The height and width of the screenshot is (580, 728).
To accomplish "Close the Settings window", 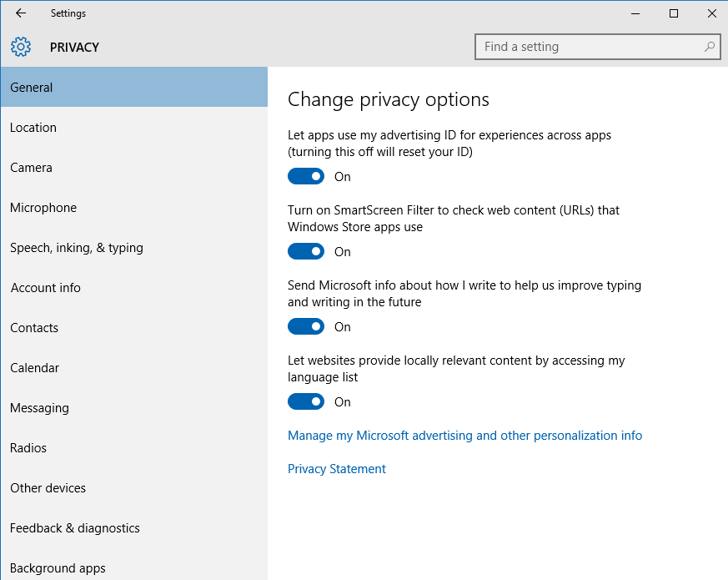I will point(712,13).
